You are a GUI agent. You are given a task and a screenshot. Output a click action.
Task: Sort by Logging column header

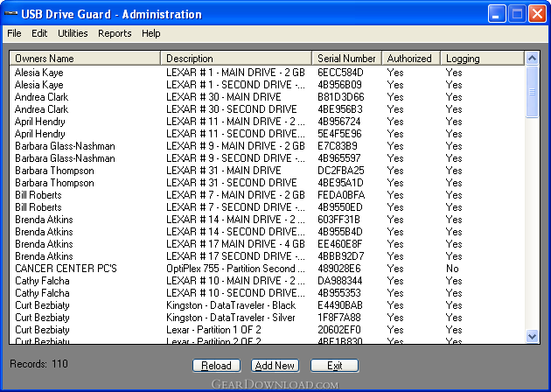[x=483, y=59]
